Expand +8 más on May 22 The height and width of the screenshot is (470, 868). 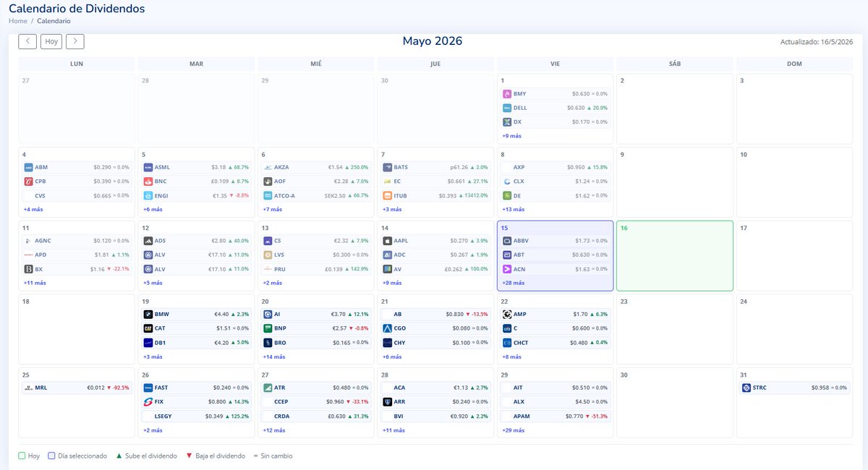pyautogui.click(x=511, y=356)
